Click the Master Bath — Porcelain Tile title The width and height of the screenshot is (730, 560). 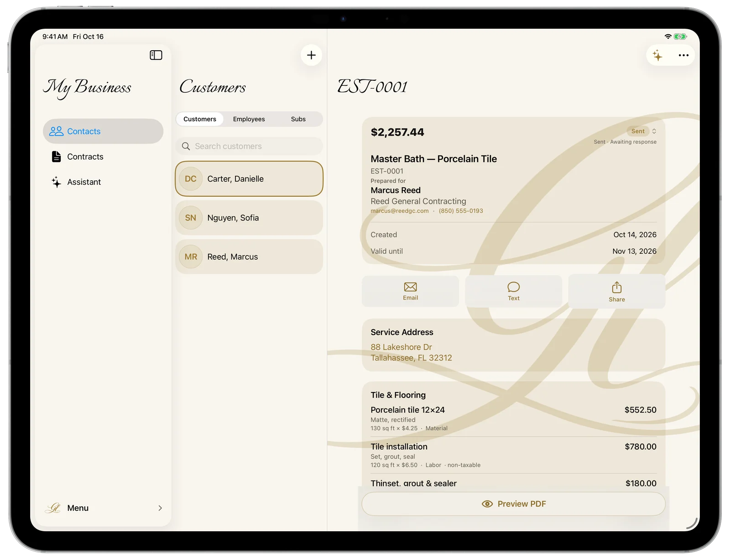click(434, 159)
